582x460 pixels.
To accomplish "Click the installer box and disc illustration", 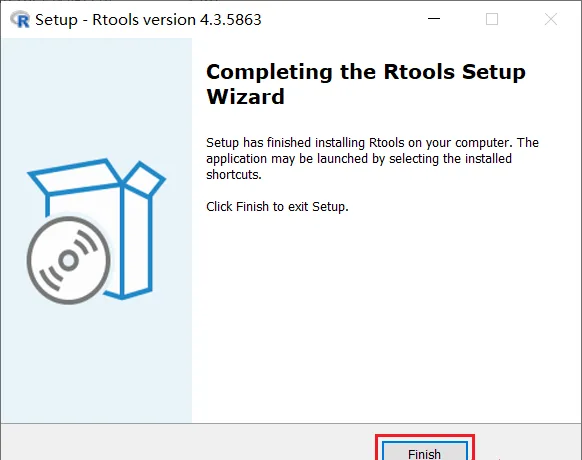I will (96, 231).
